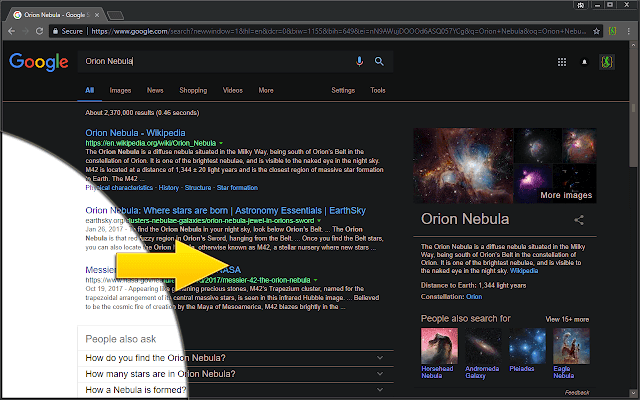Open the Orion constellation link

tap(474, 297)
